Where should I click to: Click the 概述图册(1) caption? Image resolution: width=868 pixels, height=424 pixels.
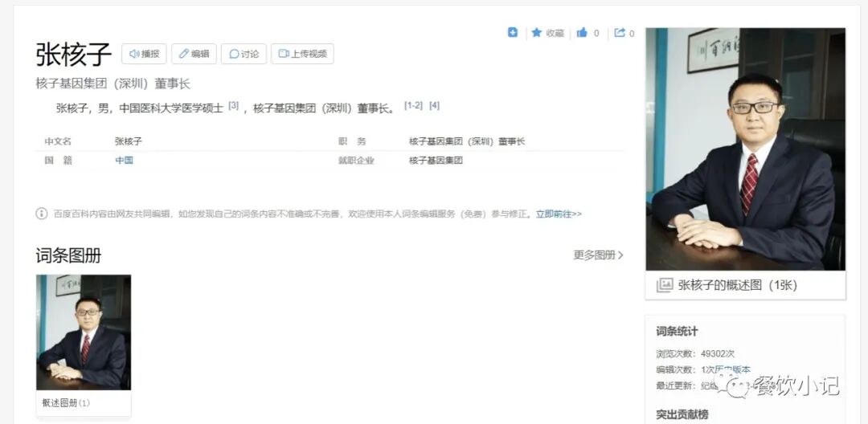click(x=66, y=403)
